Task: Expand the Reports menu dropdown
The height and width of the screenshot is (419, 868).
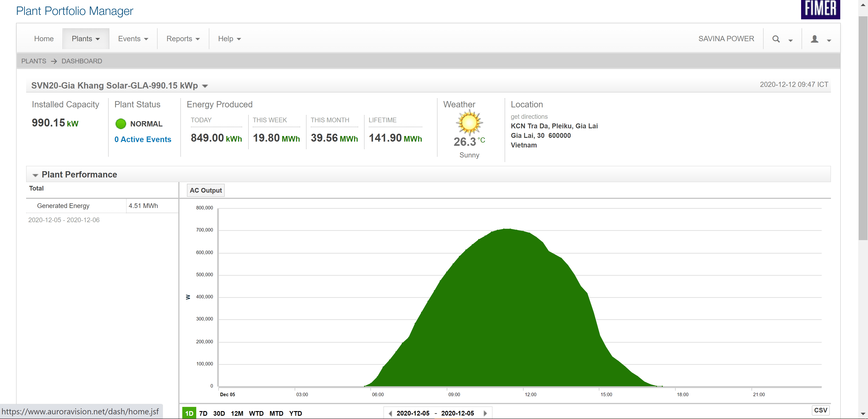Action: coord(183,39)
